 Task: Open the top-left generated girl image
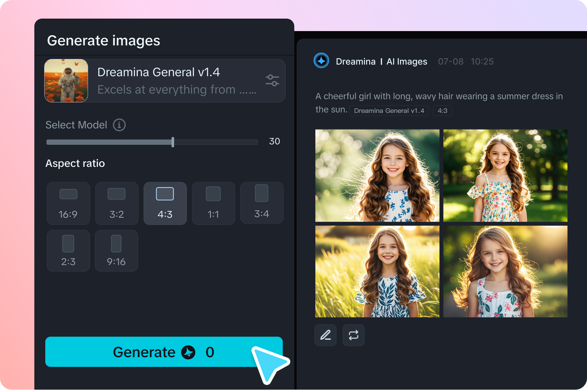(x=377, y=175)
